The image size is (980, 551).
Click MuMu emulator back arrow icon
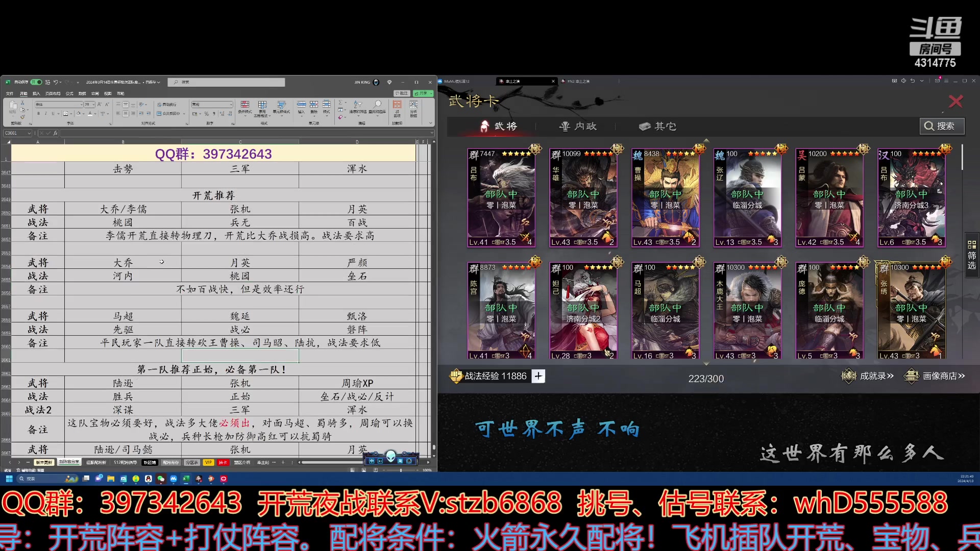tap(913, 81)
